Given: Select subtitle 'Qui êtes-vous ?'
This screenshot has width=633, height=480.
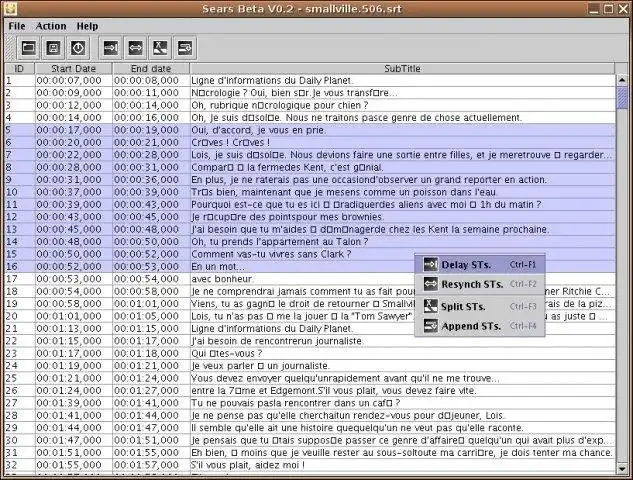Looking at the screenshot, I should click(402, 353).
